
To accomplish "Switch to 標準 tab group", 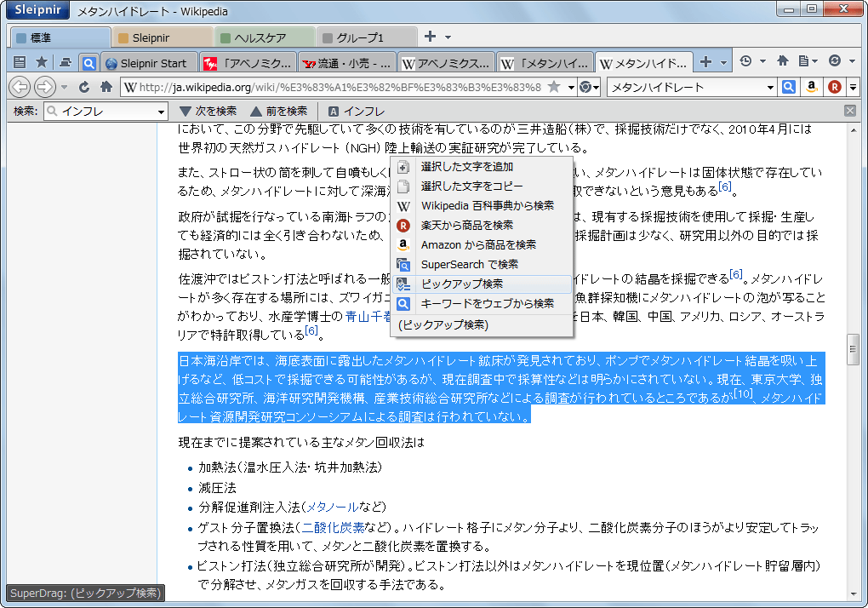I will tap(60, 37).
